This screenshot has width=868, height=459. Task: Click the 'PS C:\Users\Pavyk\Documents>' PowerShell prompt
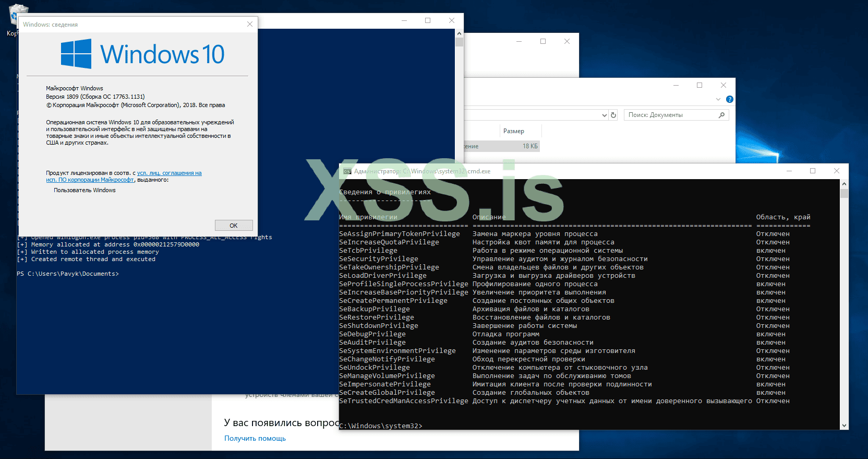coord(68,274)
